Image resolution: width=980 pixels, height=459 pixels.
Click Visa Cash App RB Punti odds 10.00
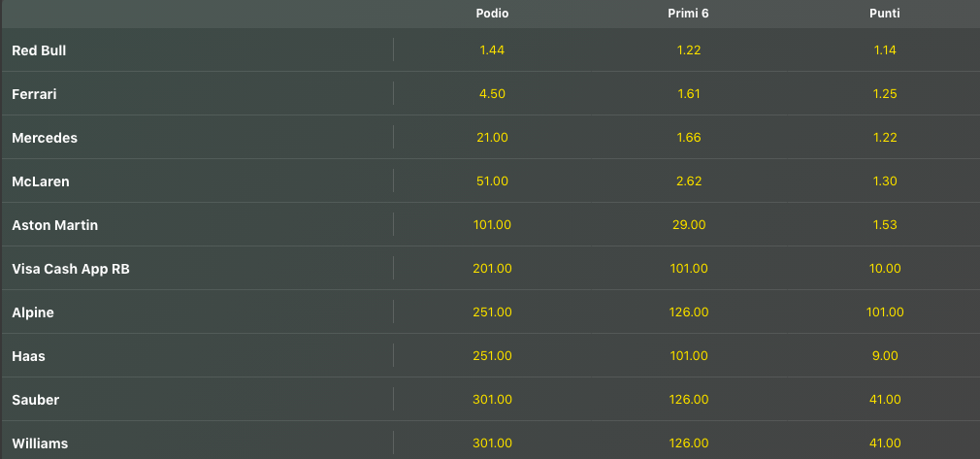click(x=885, y=269)
